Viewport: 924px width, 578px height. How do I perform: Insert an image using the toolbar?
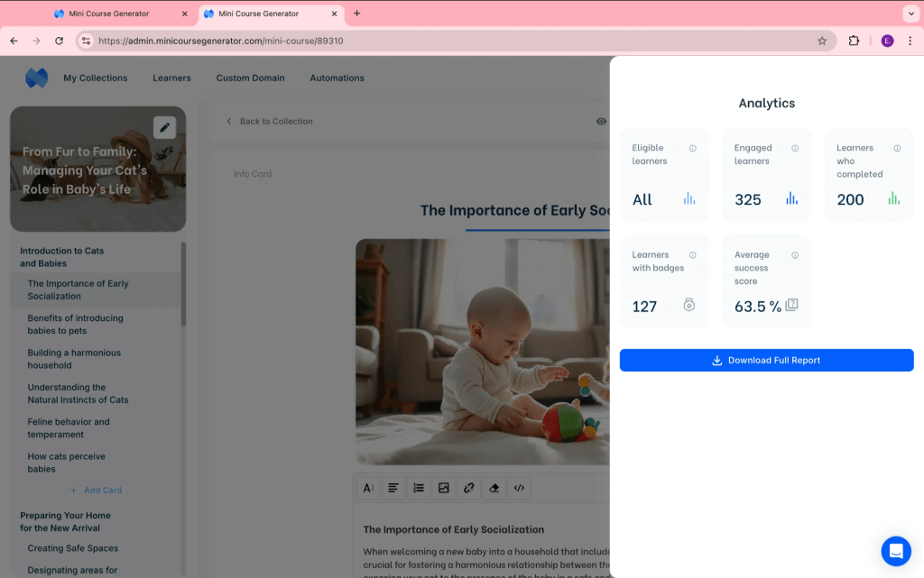[x=443, y=488]
